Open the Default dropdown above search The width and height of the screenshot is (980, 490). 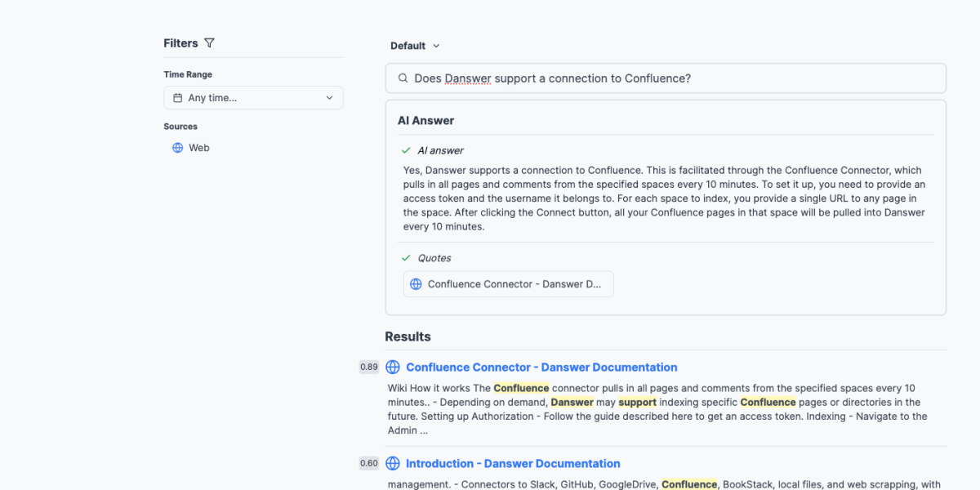tap(408, 46)
